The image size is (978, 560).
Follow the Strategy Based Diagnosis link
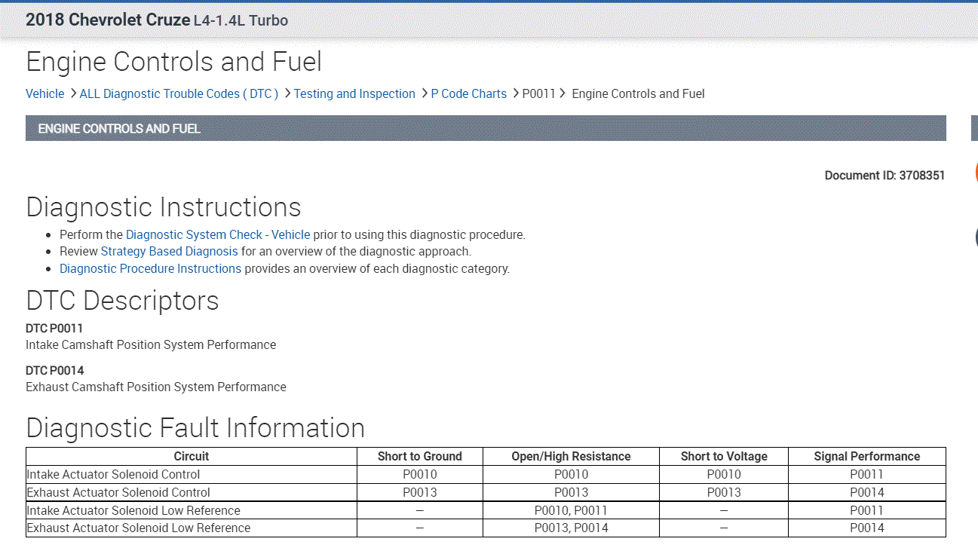169,251
